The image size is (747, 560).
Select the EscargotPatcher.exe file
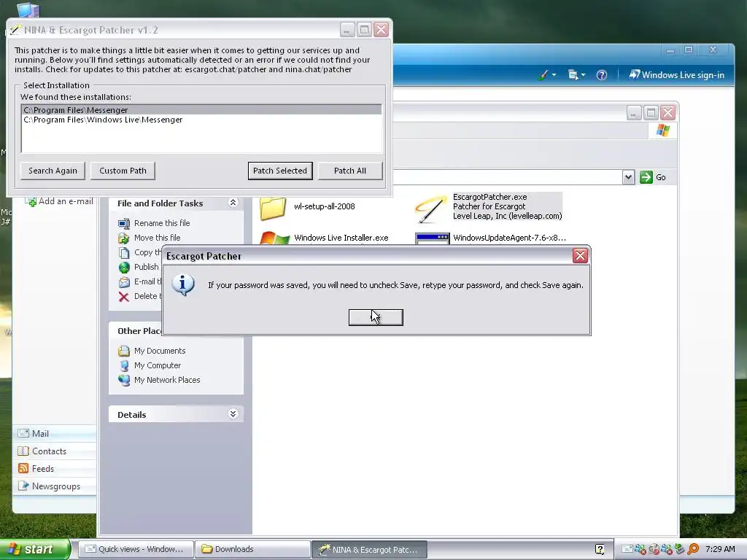(489, 208)
